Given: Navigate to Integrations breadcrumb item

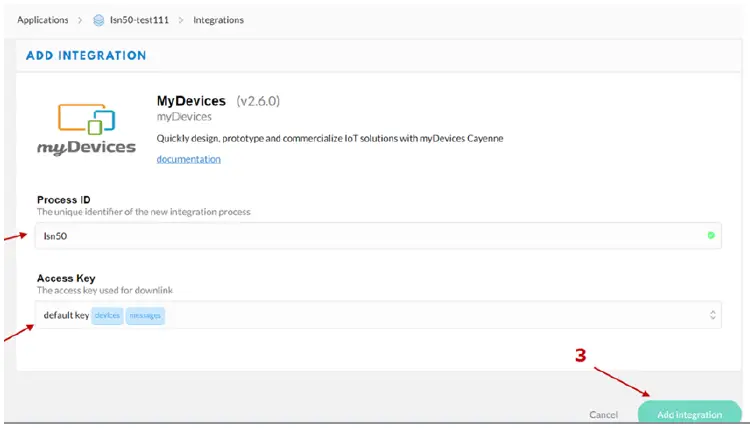Looking at the screenshot, I should [x=218, y=20].
